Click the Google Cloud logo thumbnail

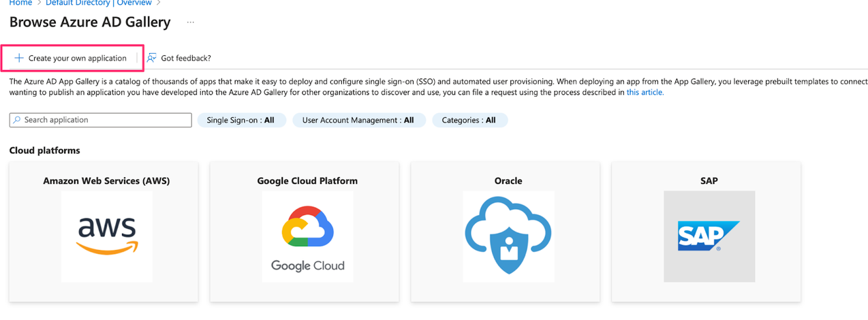[308, 236]
